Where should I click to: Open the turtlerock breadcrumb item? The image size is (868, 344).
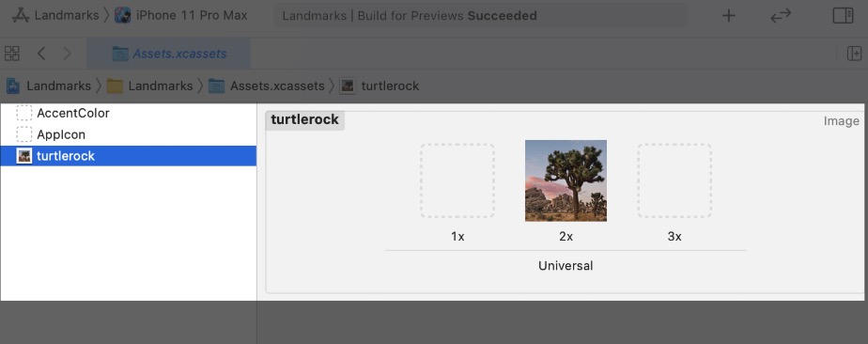(x=380, y=86)
